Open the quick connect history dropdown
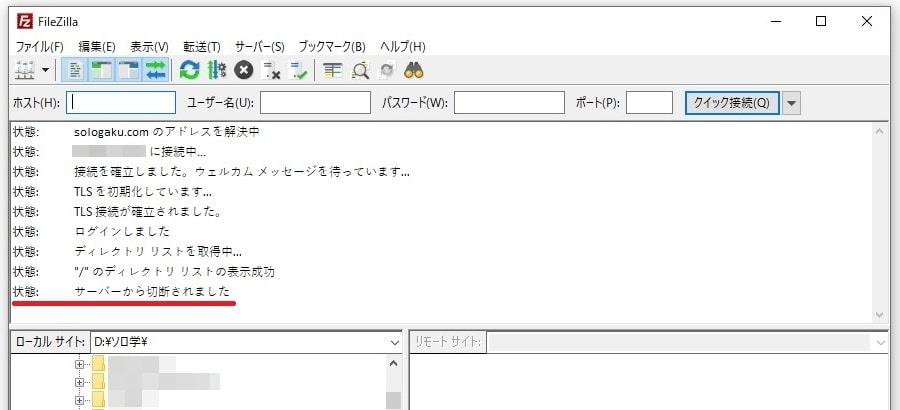This screenshot has height=410, width=900. 791,103
